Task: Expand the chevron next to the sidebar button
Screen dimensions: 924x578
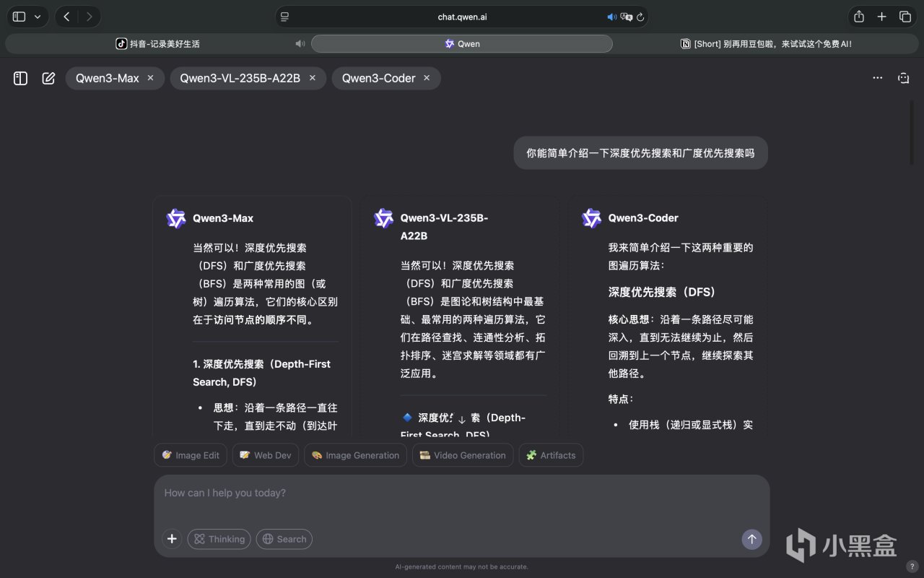Action: tap(38, 16)
